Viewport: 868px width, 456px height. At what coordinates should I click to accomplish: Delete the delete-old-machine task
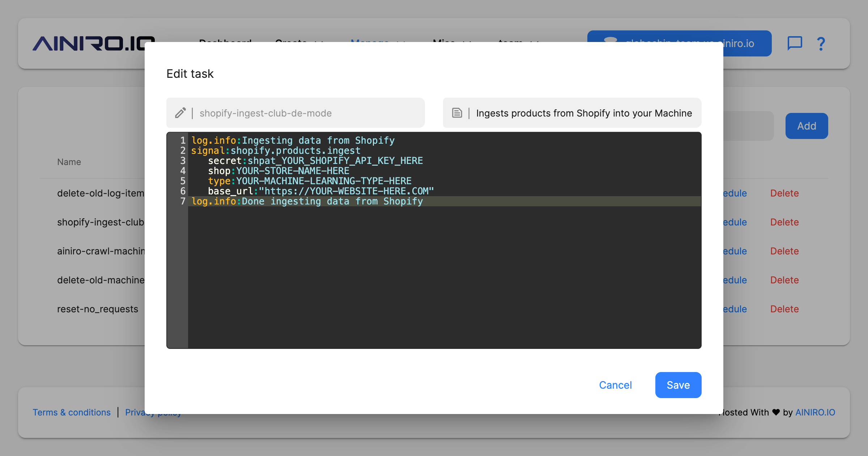784,280
